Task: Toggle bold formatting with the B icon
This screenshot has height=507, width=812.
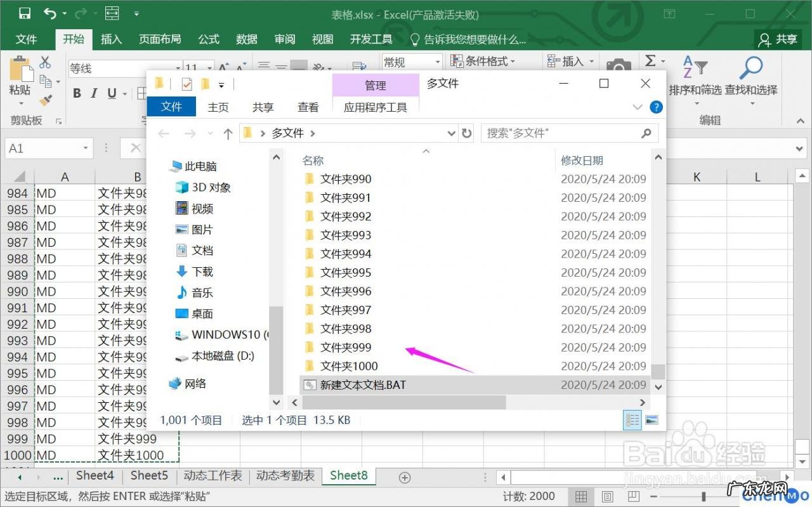Action: pos(76,93)
